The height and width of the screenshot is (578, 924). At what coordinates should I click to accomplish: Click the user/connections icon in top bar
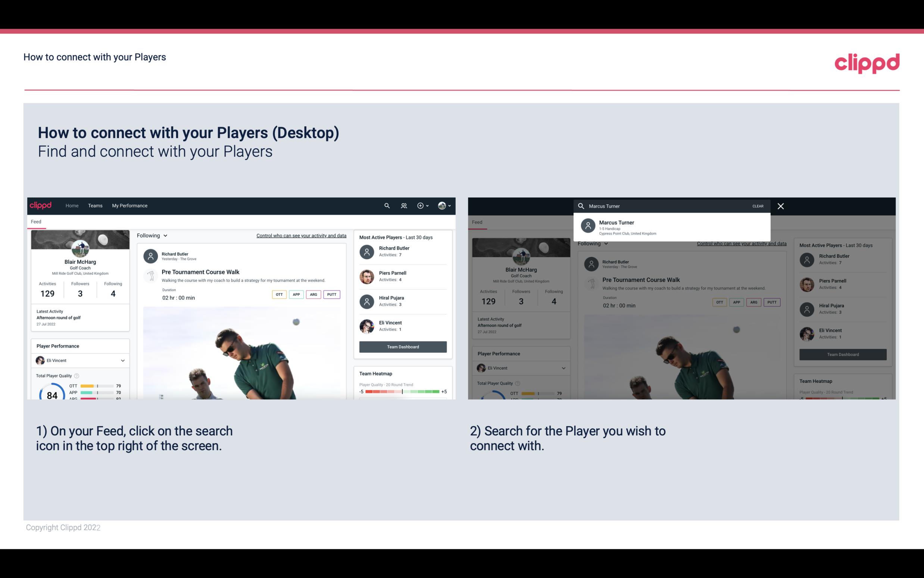[403, 206]
